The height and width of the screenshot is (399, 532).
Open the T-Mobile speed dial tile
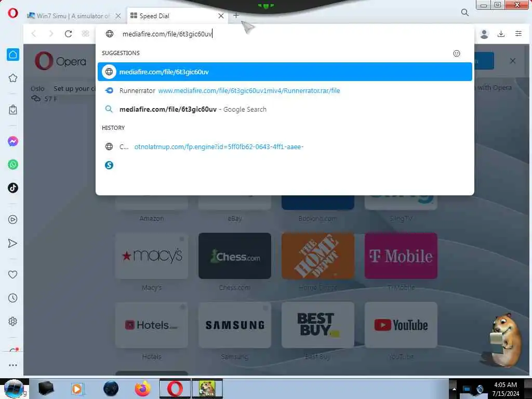point(401,256)
